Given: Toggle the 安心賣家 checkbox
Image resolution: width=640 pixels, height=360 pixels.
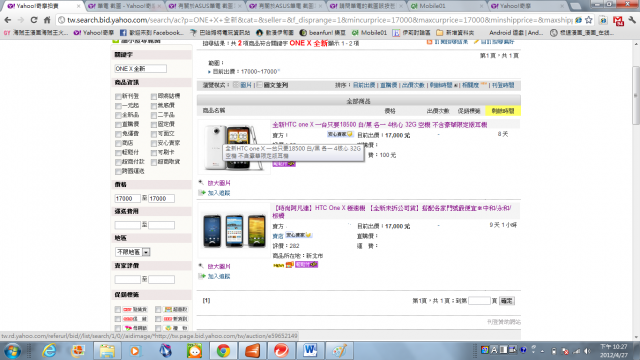Looking at the screenshot, I should point(153,143).
